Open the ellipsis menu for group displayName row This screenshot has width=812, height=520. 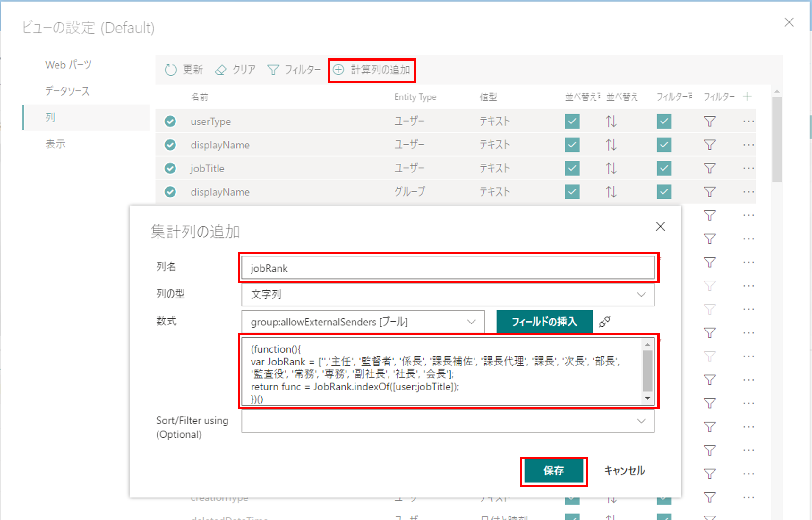coord(748,192)
